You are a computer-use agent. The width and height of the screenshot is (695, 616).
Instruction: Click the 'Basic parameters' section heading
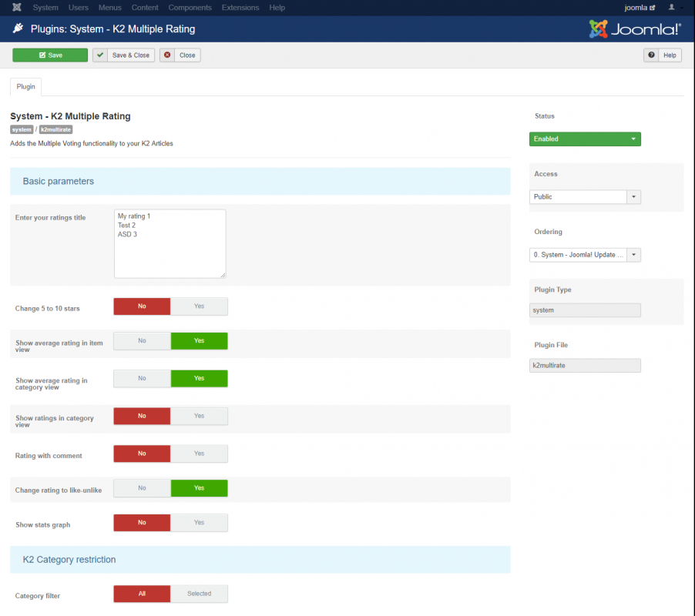click(58, 182)
